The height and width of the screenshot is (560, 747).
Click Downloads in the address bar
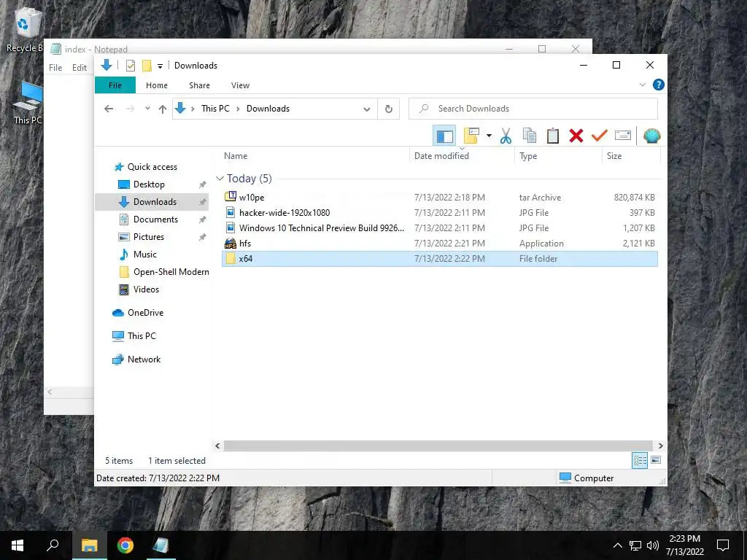pyautogui.click(x=268, y=109)
